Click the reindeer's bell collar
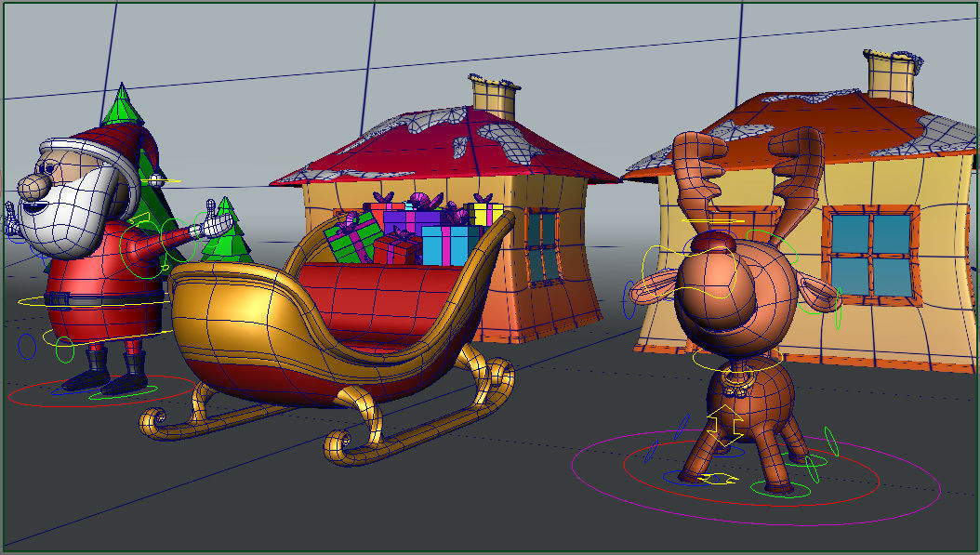 [737, 382]
